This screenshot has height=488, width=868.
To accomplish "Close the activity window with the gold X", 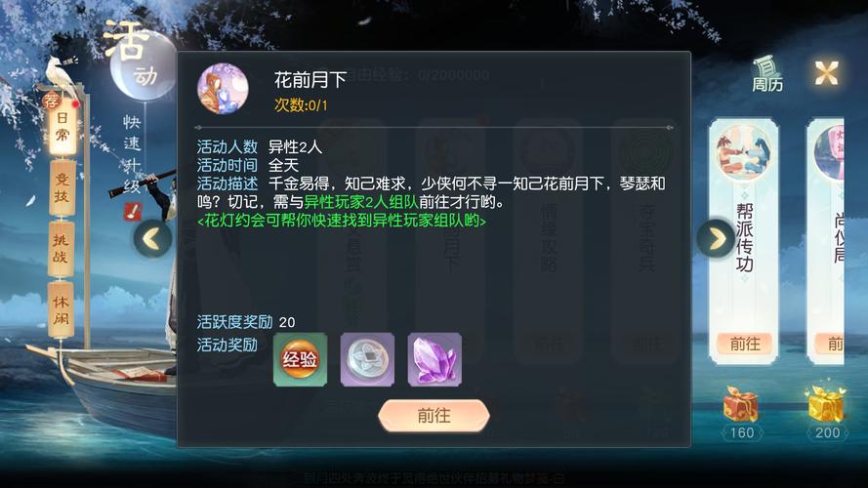I will point(826,72).
